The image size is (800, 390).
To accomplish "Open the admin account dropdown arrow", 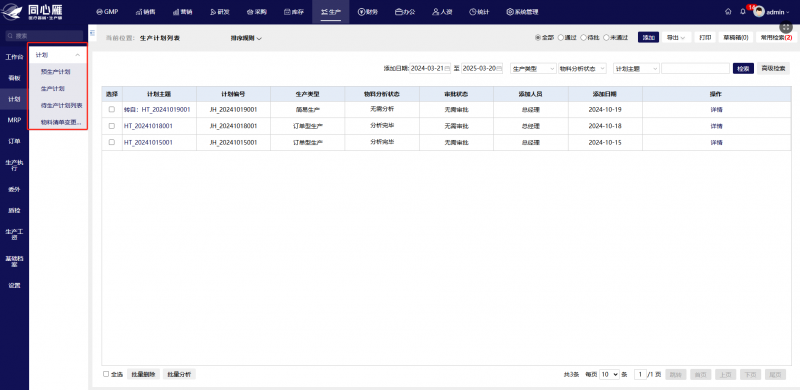I will pos(788,12).
